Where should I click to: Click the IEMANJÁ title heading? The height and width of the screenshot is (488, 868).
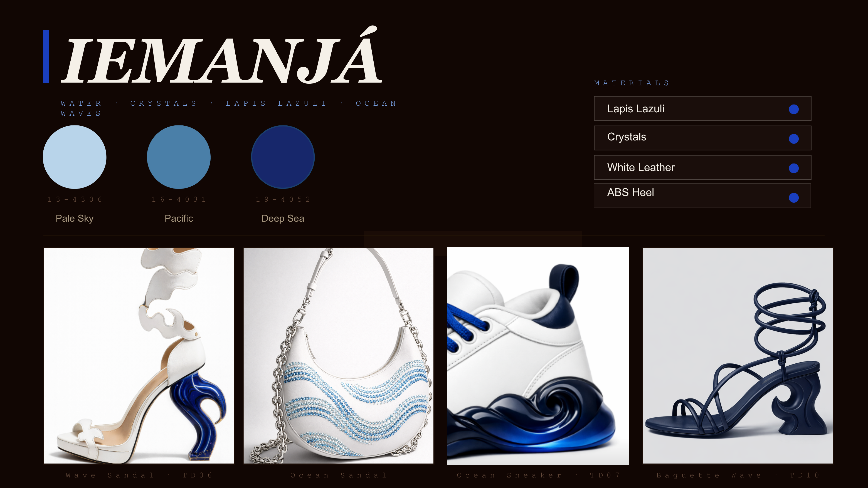click(221, 56)
